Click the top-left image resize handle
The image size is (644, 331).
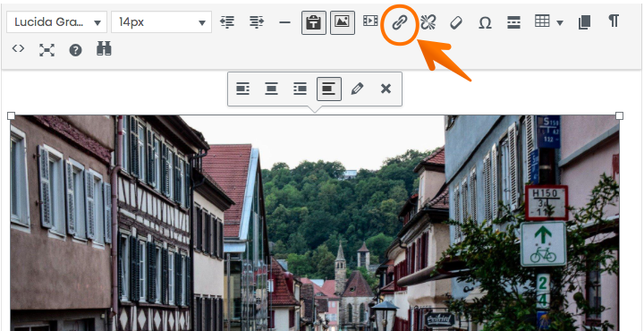[x=11, y=115]
